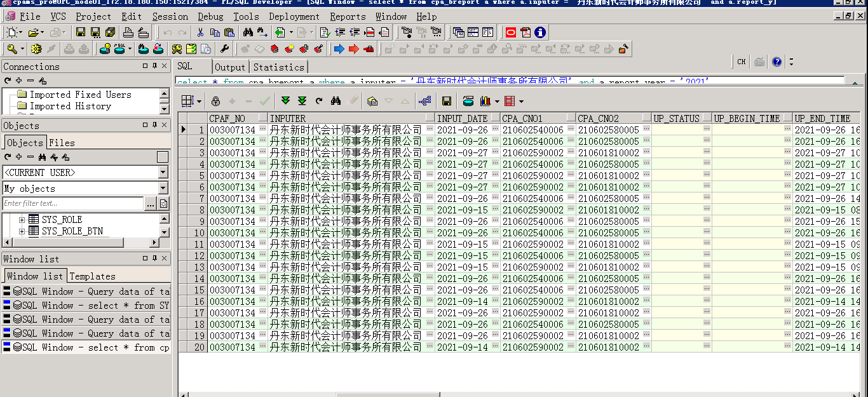
Task: Open the Session menu
Action: click(170, 17)
